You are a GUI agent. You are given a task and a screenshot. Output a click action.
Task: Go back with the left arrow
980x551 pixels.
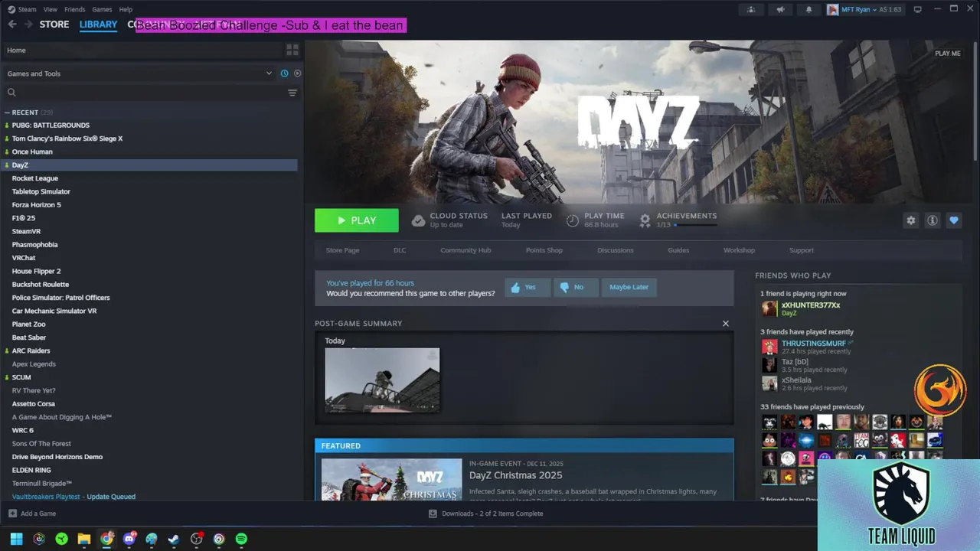pyautogui.click(x=12, y=24)
